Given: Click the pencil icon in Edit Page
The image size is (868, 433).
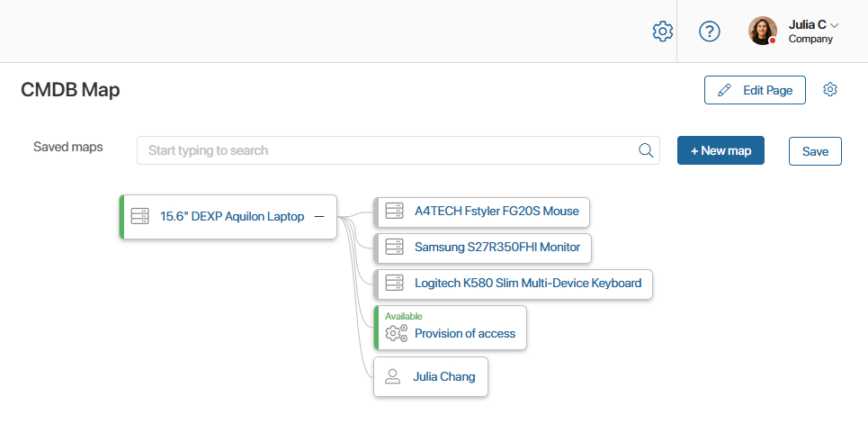Looking at the screenshot, I should (x=724, y=90).
